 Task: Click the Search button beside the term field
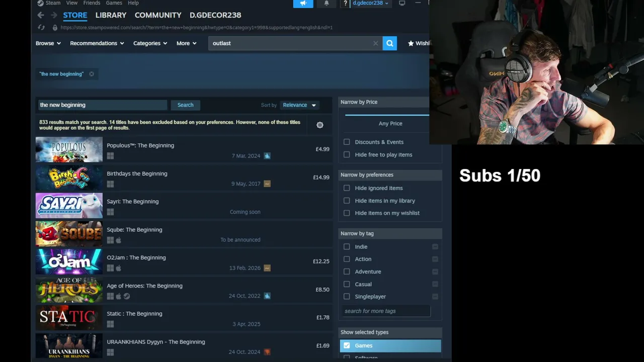(185, 105)
